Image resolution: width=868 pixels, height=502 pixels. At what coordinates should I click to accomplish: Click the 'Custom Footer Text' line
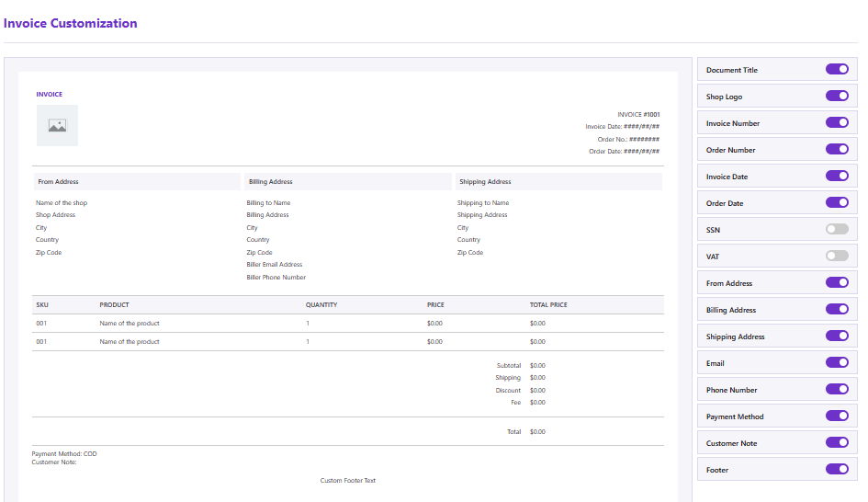pos(347,480)
